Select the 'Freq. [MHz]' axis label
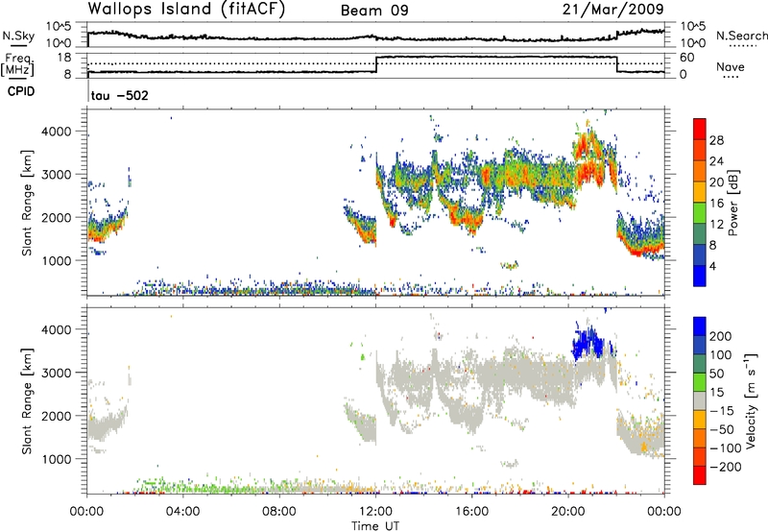768x532 pixels. click(x=18, y=64)
